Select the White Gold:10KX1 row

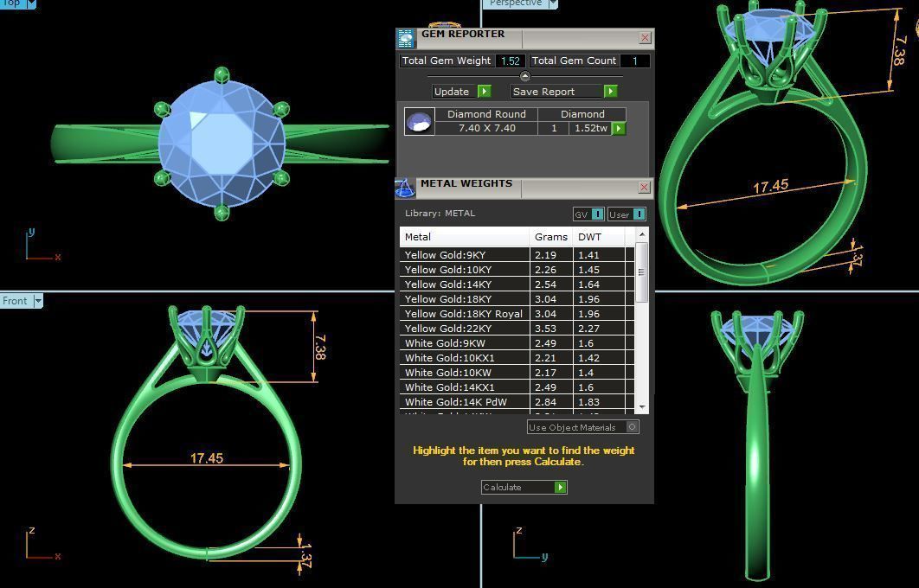point(517,358)
